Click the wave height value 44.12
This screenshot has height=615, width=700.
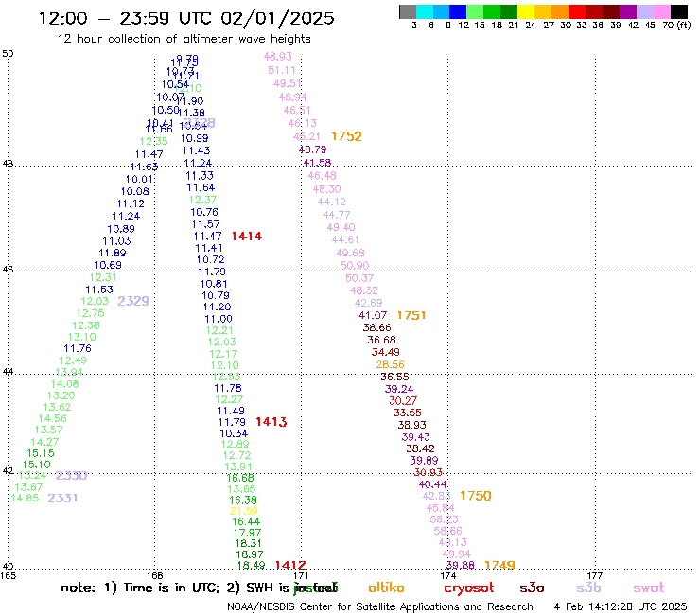pyautogui.click(x=332, y=202)
